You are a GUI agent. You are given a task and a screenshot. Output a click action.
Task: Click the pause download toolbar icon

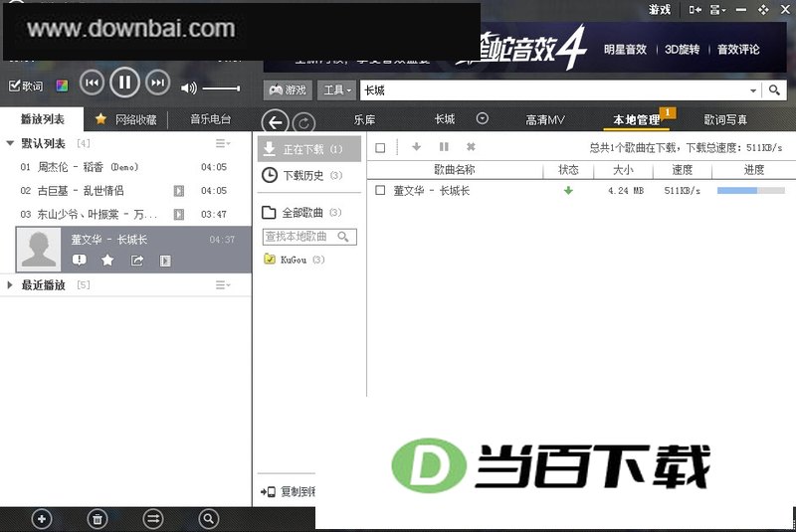[444, 146]
